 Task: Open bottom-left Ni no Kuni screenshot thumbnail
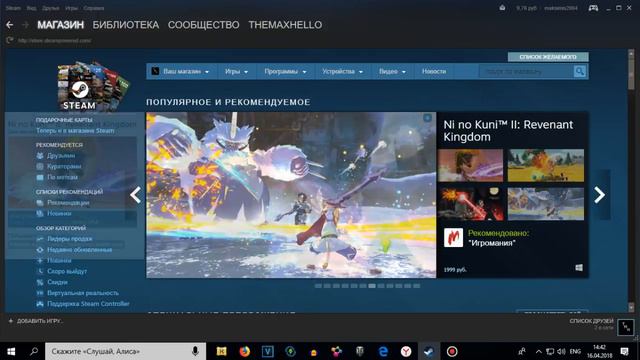[x=470, y=204]
